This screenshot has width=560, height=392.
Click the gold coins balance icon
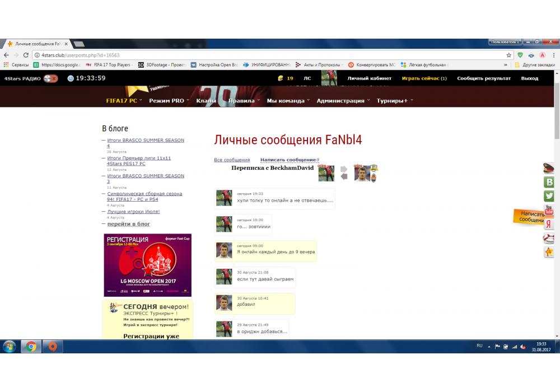click(281, 78)
